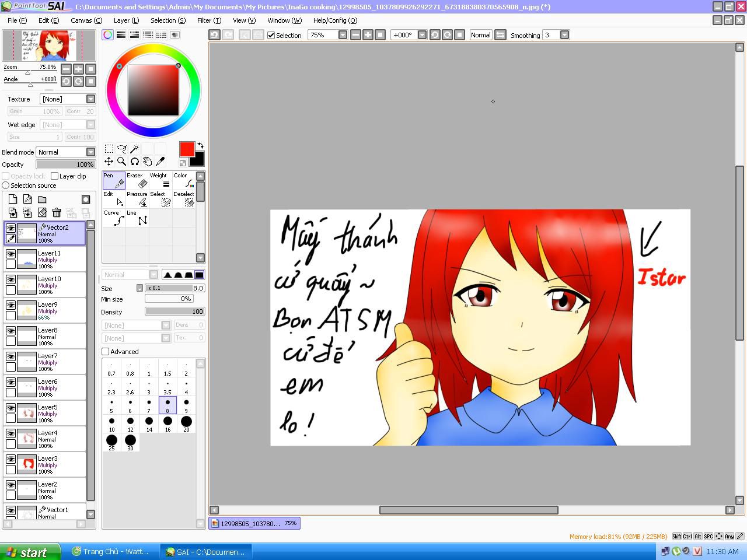
Task: Uncheck the Selection checkbox in toolbar
Action: click(x=271, y=35)
